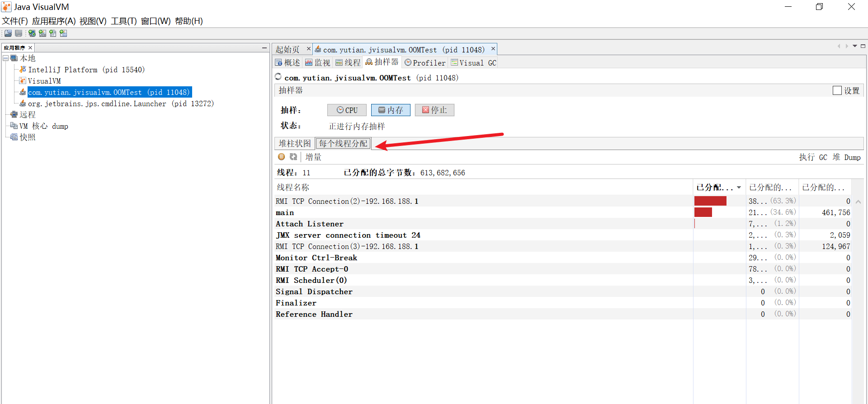868x404 pixels.
Task: Click the refresh results icon
Action: (293, 157)
